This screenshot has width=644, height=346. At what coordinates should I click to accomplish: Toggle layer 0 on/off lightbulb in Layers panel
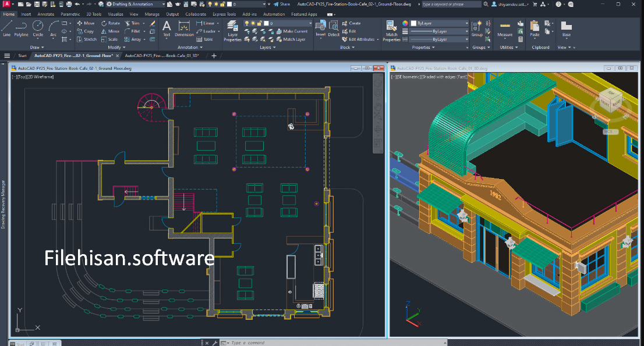click(x=247, y=23)
